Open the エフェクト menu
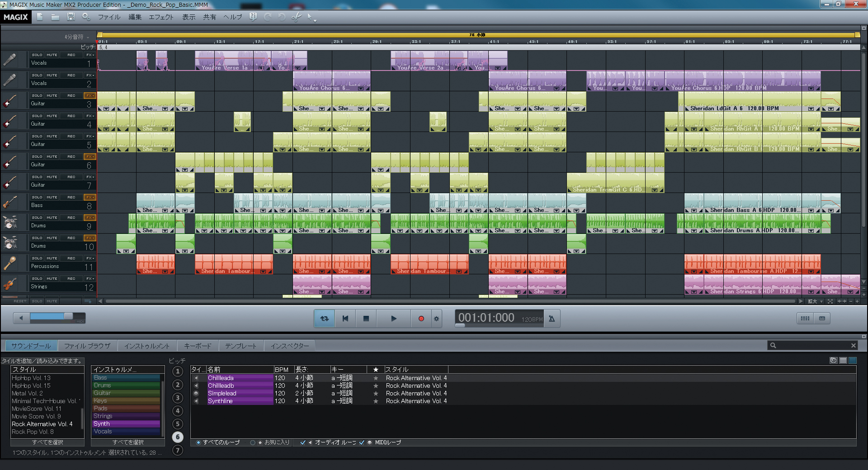 tap(161, 17)
